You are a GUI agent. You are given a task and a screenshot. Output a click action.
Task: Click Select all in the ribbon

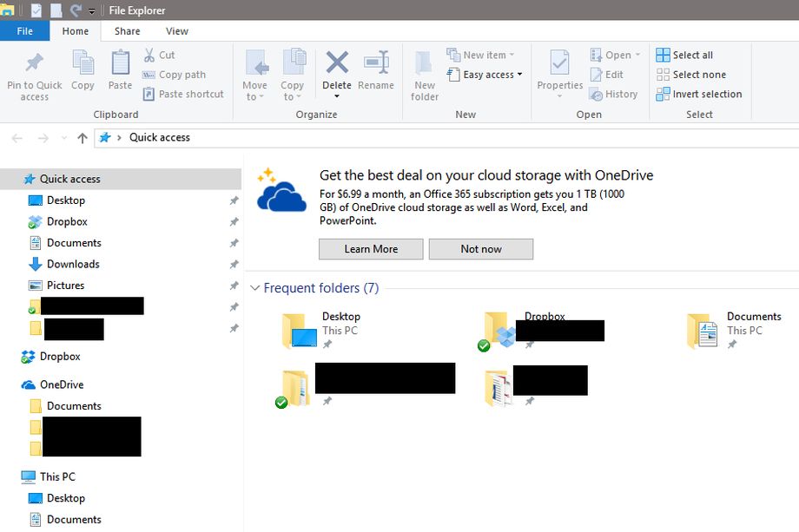click(684, 55)
